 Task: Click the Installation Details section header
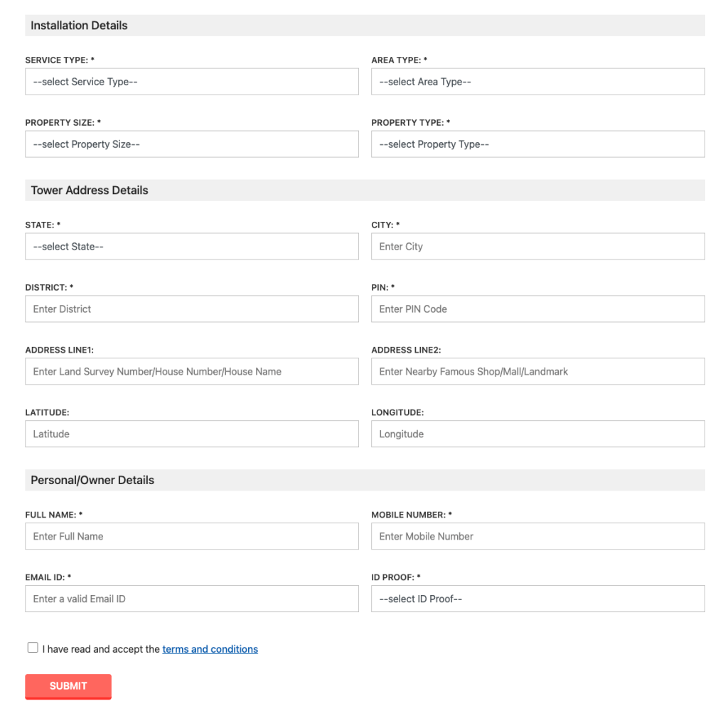point(80,26)
